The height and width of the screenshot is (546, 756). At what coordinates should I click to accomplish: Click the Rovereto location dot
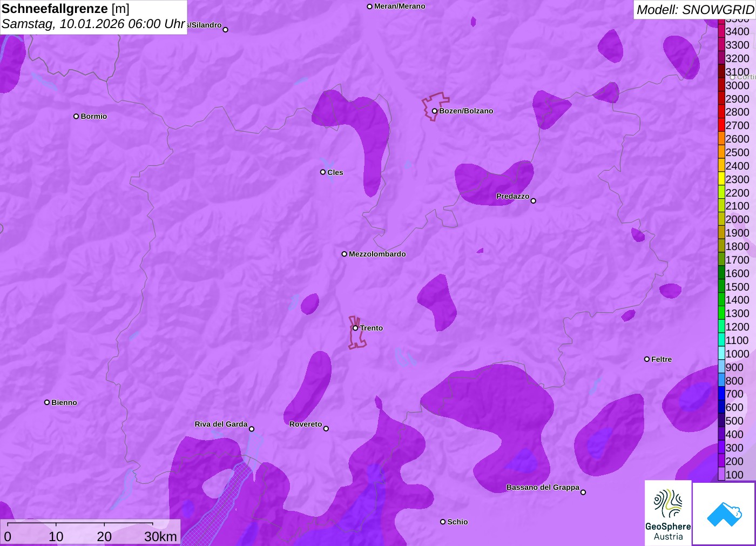tap(326, 429)
